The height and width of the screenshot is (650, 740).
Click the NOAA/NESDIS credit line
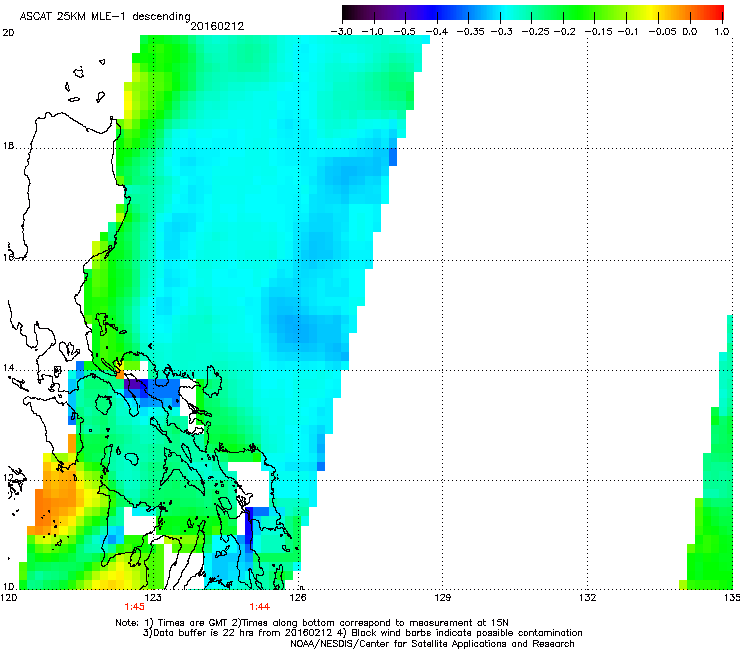432,644
